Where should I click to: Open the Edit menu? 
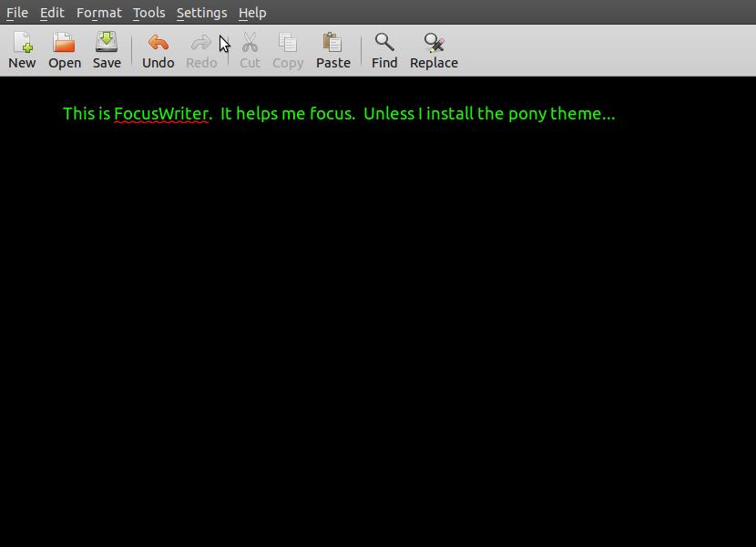click(x=52, y=13)
